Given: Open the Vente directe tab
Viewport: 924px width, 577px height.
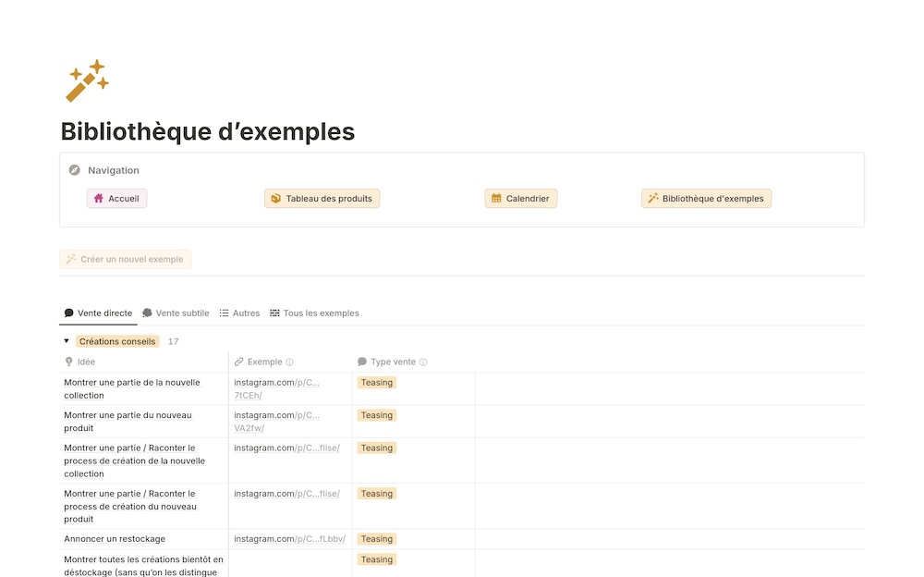Looking at the screenshot, I should point(98,313).
